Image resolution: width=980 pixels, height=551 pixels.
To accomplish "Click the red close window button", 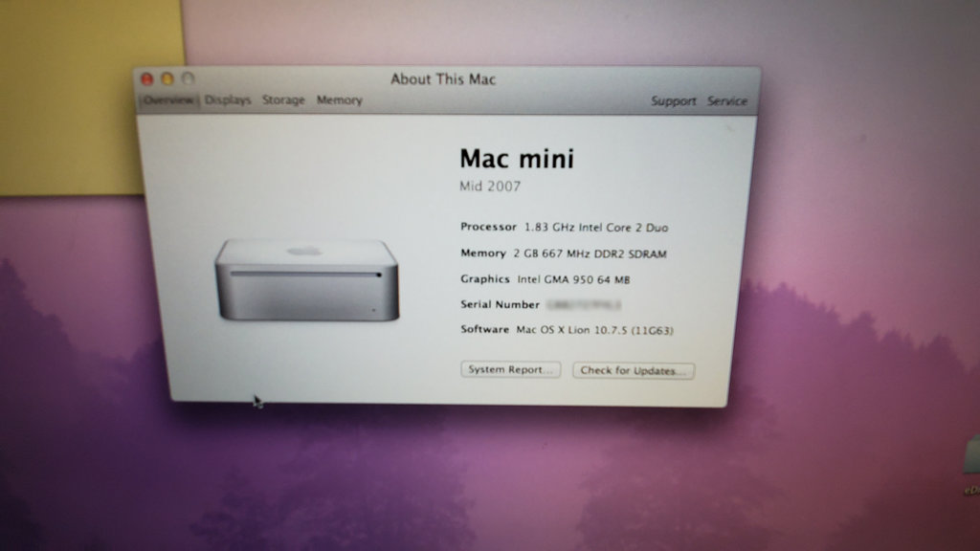I will pyautogui.click(x=147, y=79).
